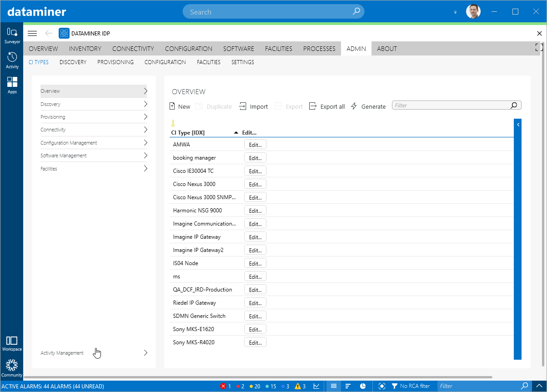Show warning alarms cyan dot counter

(x=271, y=386)
